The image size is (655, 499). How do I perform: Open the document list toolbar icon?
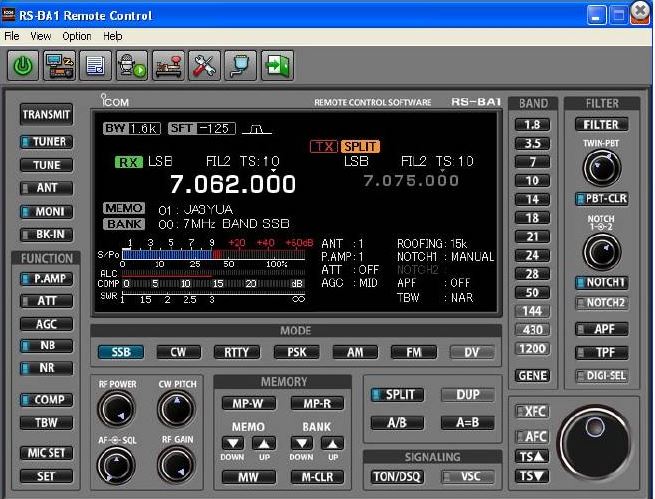[x=95, y=65]
